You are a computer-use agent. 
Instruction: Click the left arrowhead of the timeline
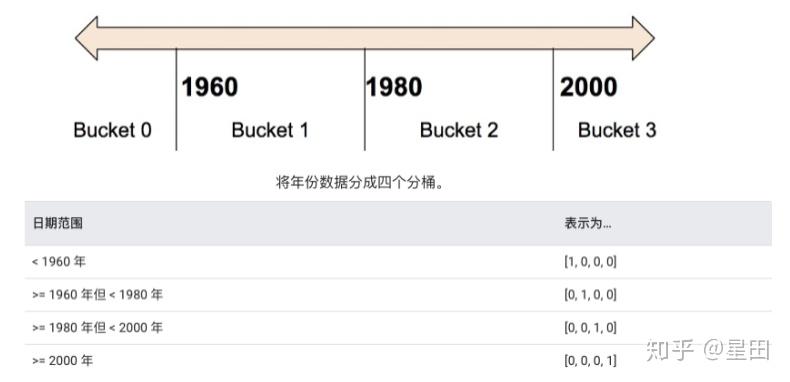tap(87, 38)
